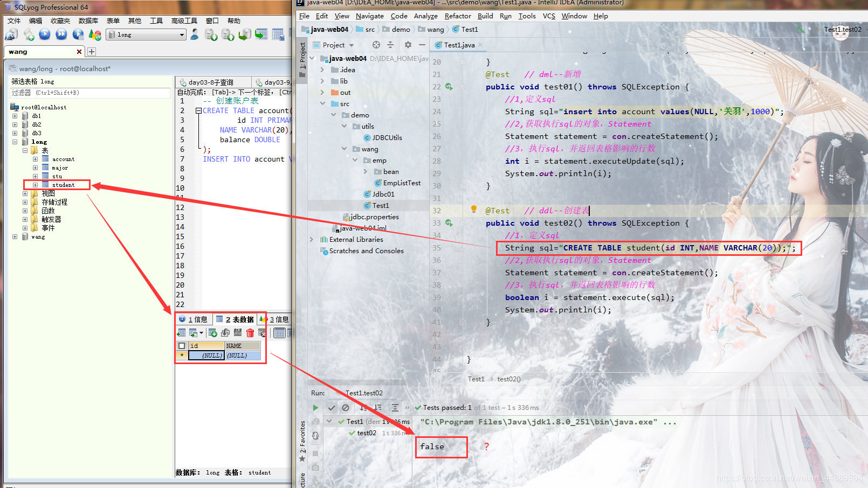868x488 pixels.
Task: Hide the Project panel with minus icon
Action: coord(422,45)
